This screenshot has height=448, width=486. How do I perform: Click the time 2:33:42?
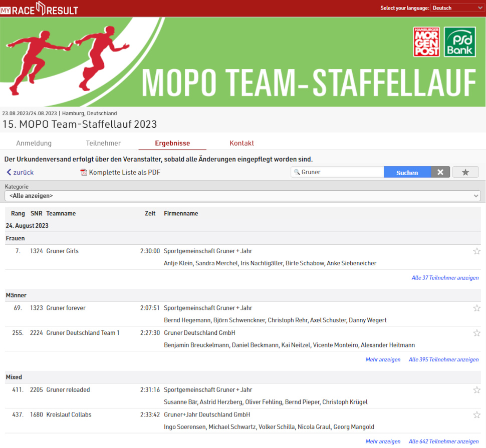click(x=150, y=414)
